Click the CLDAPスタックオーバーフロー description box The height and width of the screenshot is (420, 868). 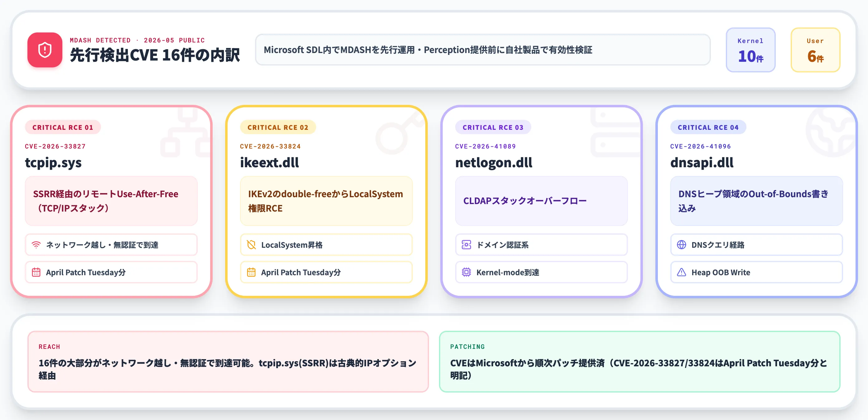tap(541, 201)
